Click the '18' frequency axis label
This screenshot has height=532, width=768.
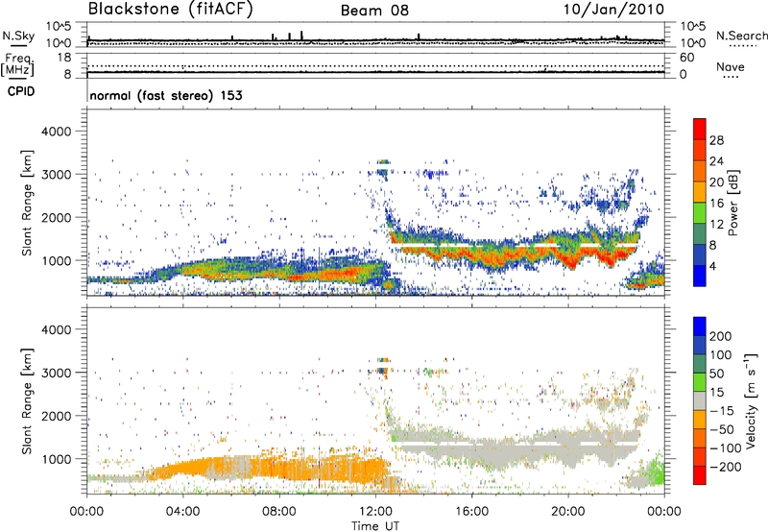pyautogui.click(x=64, y=58)
